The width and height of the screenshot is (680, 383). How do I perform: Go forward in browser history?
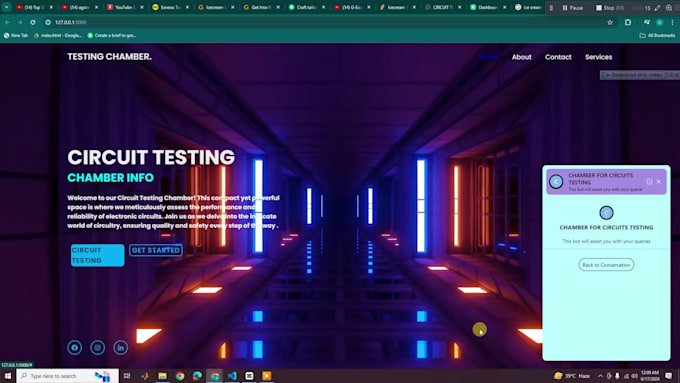[x=20, y=22]
